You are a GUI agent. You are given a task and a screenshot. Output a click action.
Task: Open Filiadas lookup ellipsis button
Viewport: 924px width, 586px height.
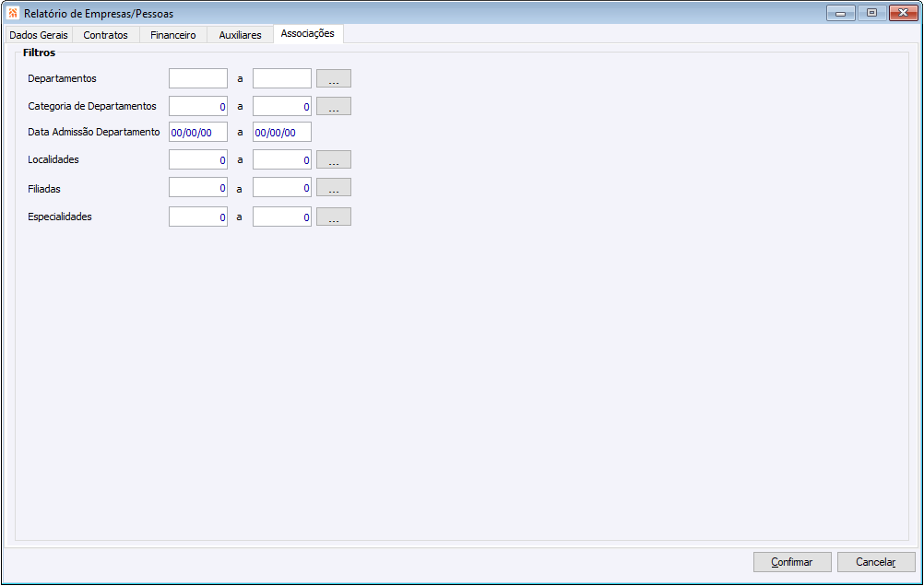[334, 187]
